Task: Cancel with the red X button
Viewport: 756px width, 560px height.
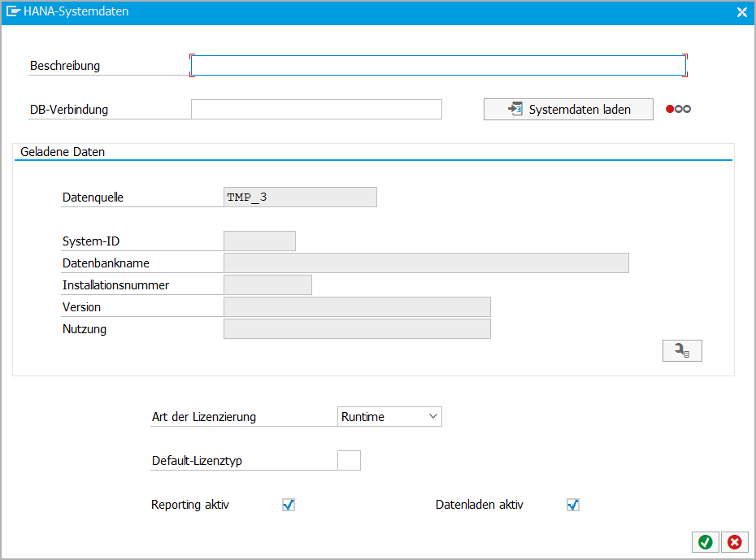Action: 735,542
